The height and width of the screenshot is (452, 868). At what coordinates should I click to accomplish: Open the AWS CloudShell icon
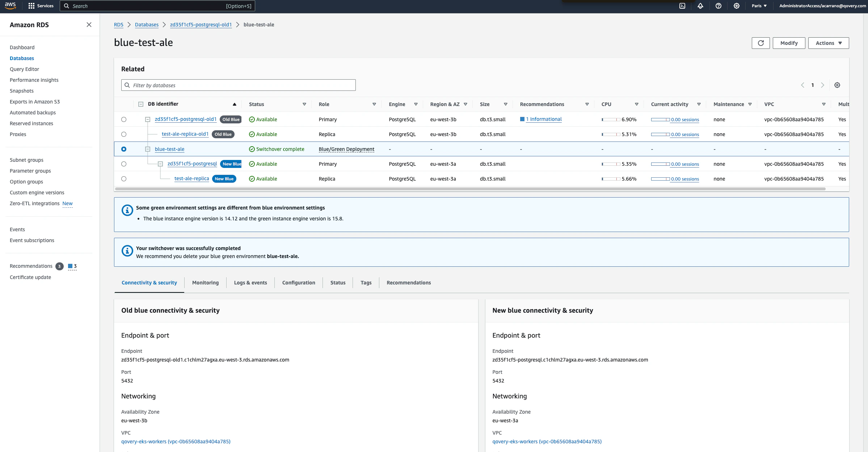pos(682,6)
